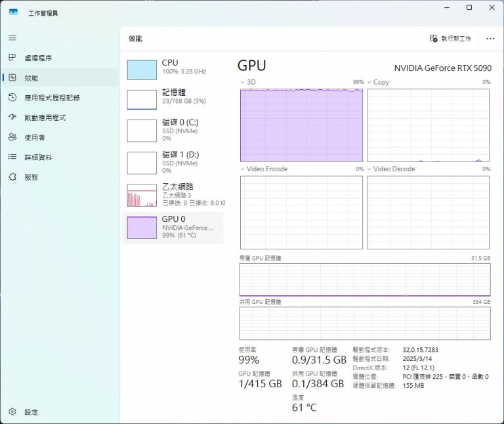Select the 乙太網路 Ethernet entry
Viewport: 504px width, 424px height.
173,194
